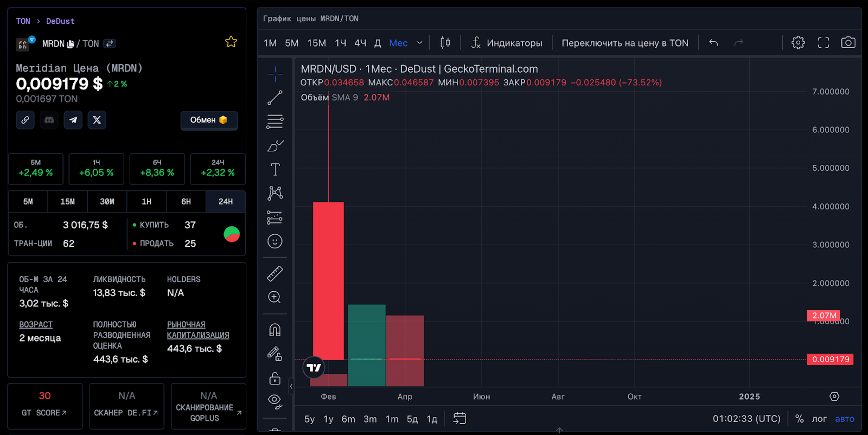Set chart range to 6m

coord(348,419)
